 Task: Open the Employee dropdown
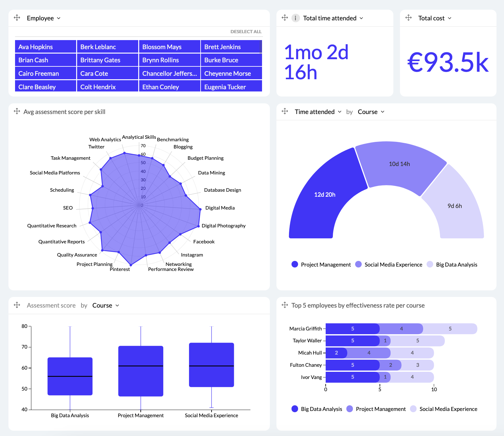pos(44,18)
